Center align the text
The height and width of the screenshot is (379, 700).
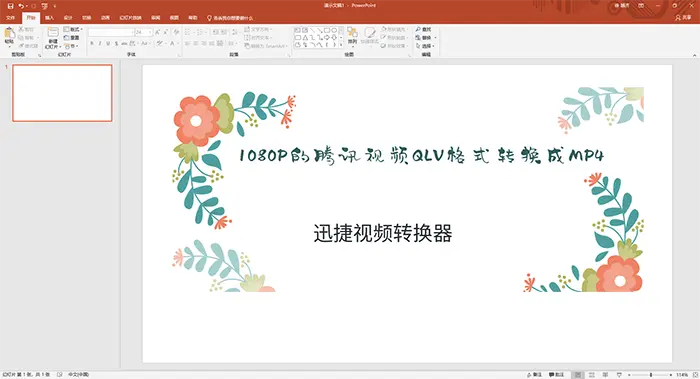(x=196, y=43)
